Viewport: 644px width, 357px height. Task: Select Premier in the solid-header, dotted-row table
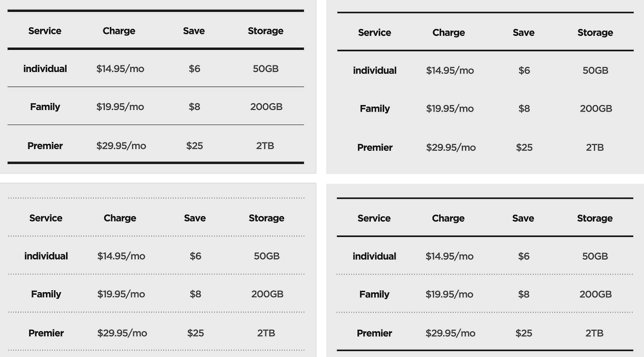pyautogui.click(x=374, y=333)
